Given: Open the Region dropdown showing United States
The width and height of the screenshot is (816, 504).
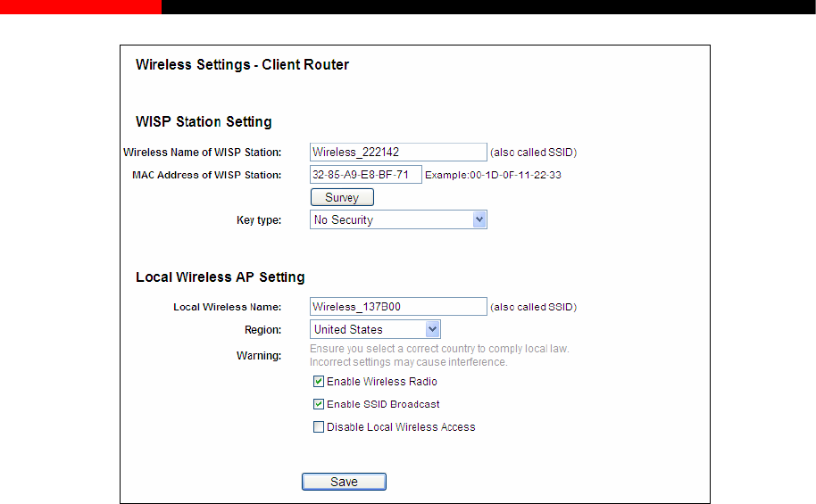Looking at the screenshot, I should (375, 329).
